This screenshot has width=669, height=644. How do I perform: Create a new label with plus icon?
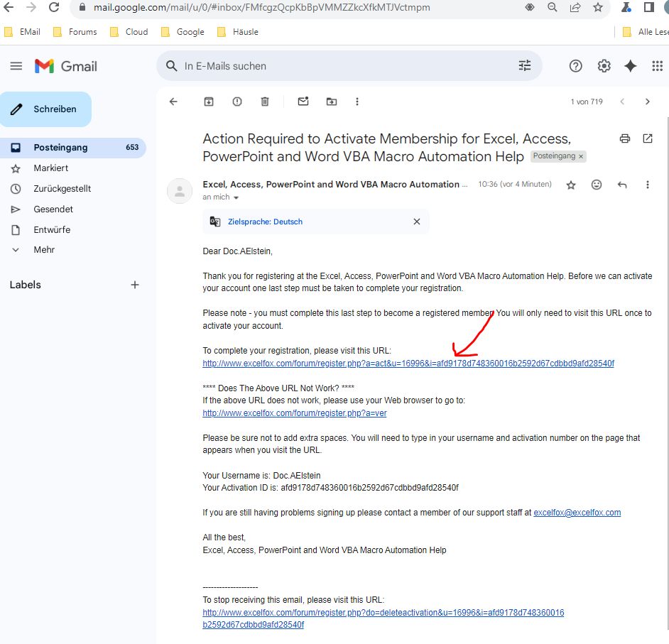[x=135, y=285]
